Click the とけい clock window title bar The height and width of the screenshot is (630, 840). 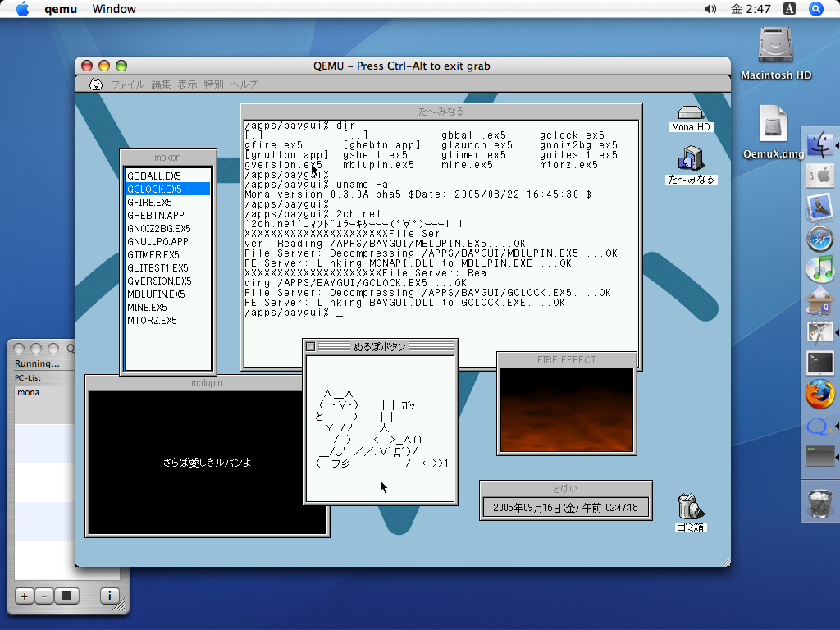tap(565, 489)
